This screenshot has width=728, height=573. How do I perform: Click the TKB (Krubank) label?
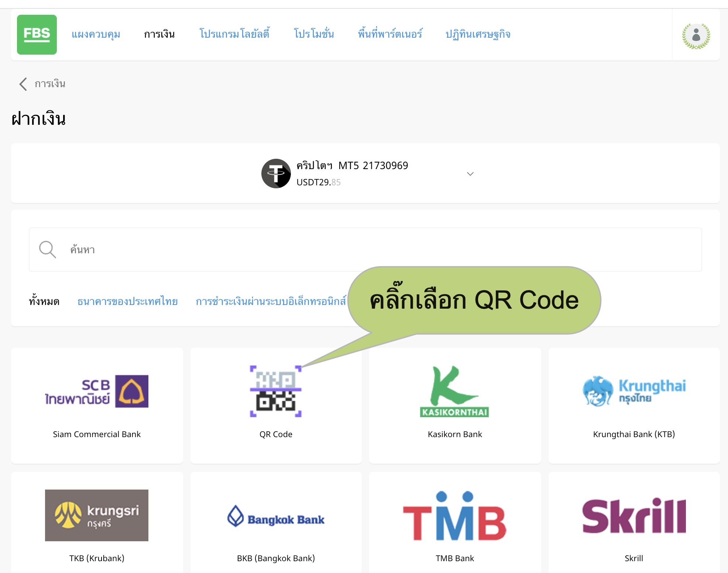pyautogui.click(x=97, y=558)
